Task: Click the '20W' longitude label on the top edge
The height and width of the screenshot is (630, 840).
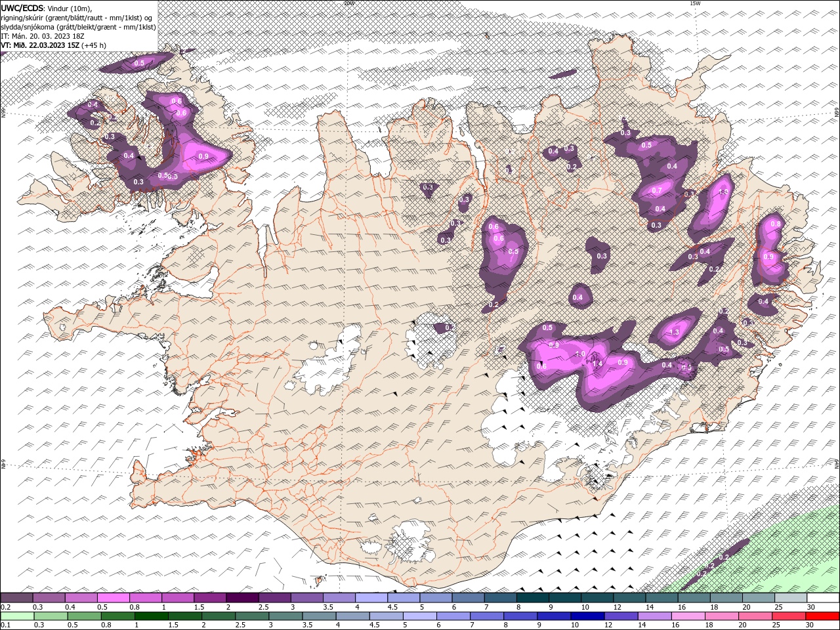Action: pos(349,3)
